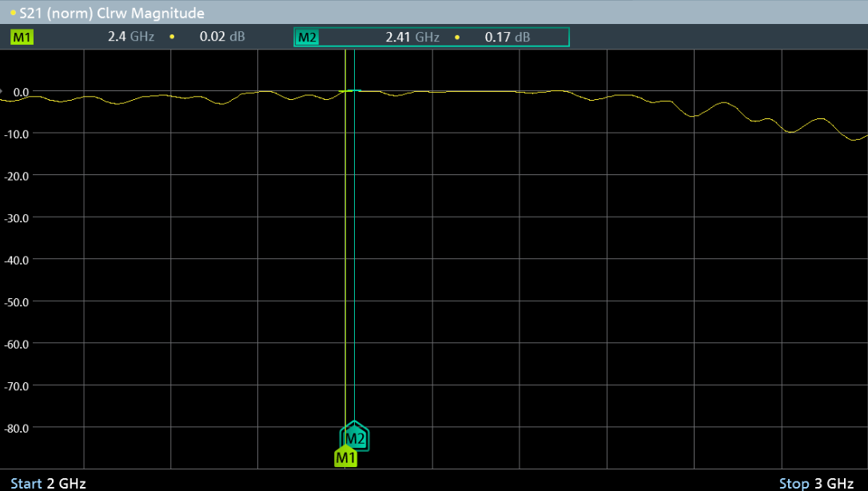Open the S21 (norm) Clrw Magnitude title

click(x=111, y=14)
